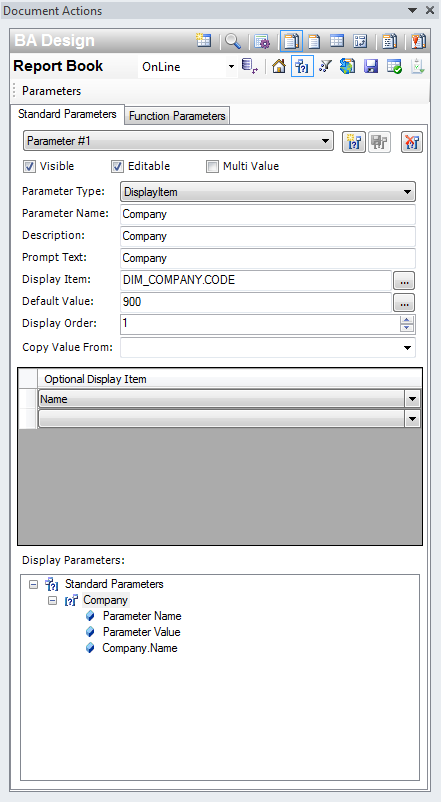The width and height of the screenshot is (441, 802).
Task: Collapse the Company node in Display Parameters tree
Action: [x=52, y=600]
